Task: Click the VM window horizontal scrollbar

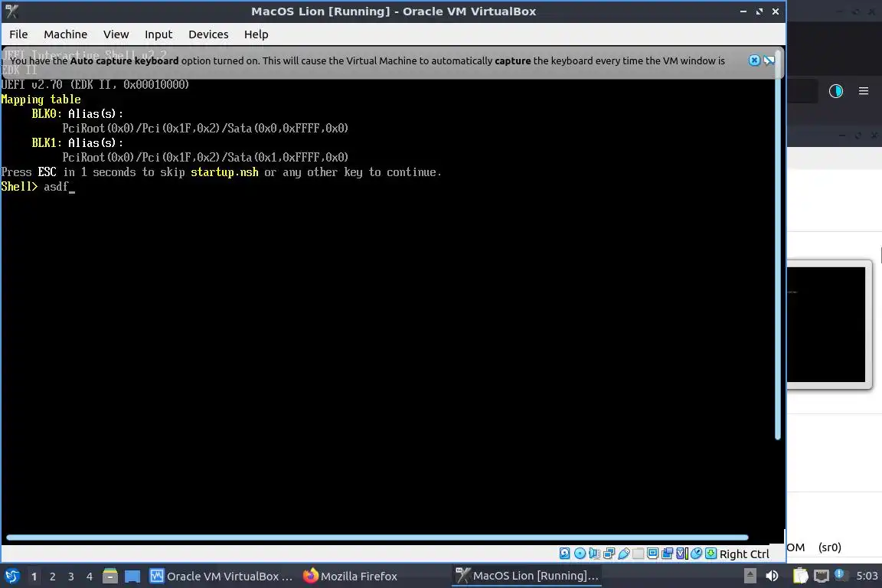Action: [x=377, y=537]
